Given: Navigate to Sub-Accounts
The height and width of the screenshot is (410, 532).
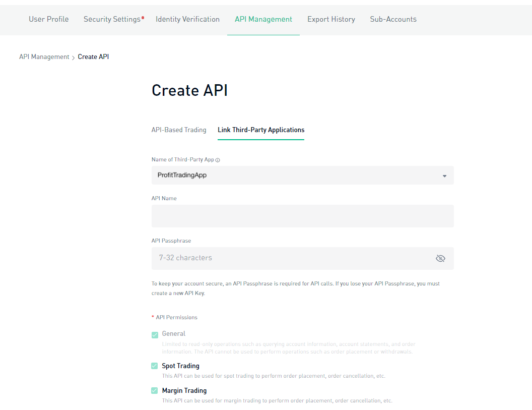Looking at the screenshot, I should pos(393,19).
